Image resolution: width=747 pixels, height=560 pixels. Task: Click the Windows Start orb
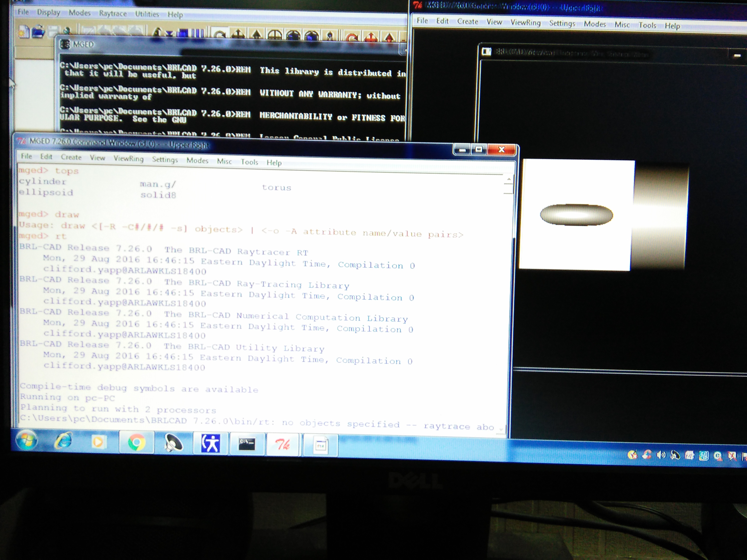coord(26,439)
